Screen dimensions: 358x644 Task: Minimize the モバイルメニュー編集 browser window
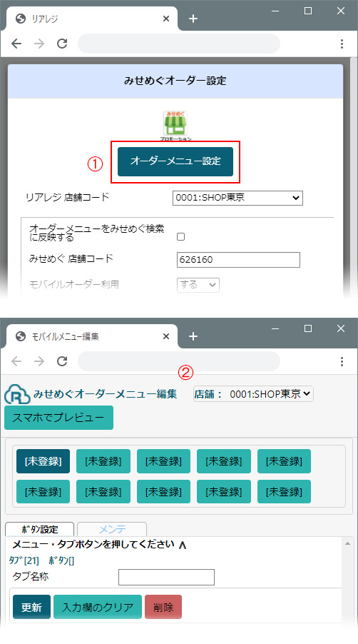point(275,328)
